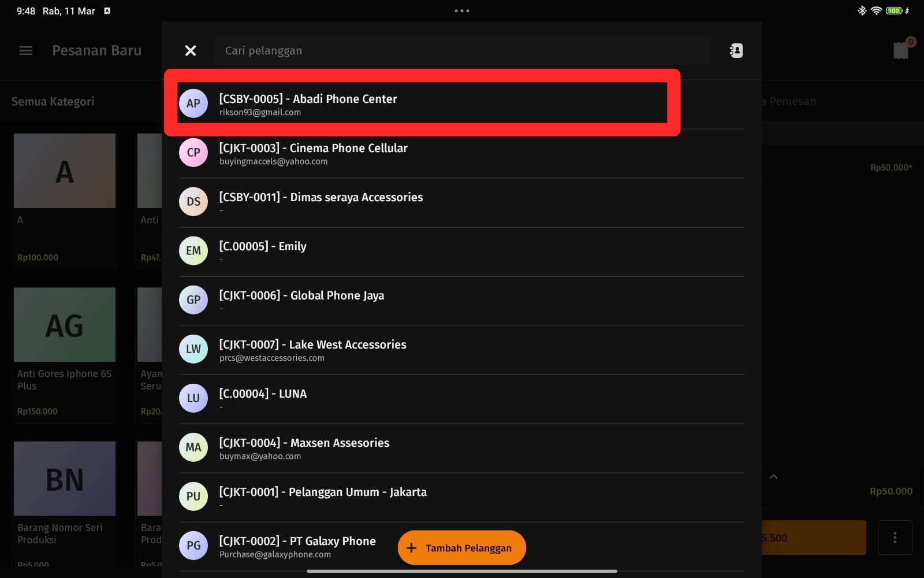Click the LW avatar for Lake West Accessories
This screenshot has width=924, height=578.
tap(193, 349)
